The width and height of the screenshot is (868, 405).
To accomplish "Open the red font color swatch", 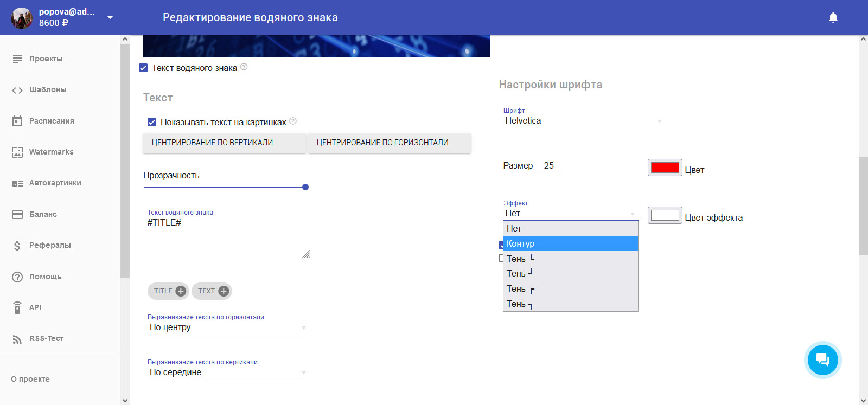I will point(665,168).
